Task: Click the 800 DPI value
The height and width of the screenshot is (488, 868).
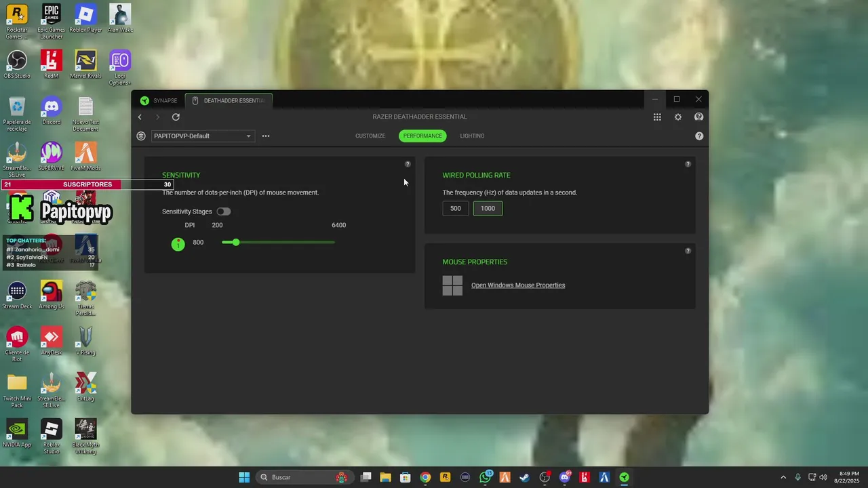Action: pos(198,243)
